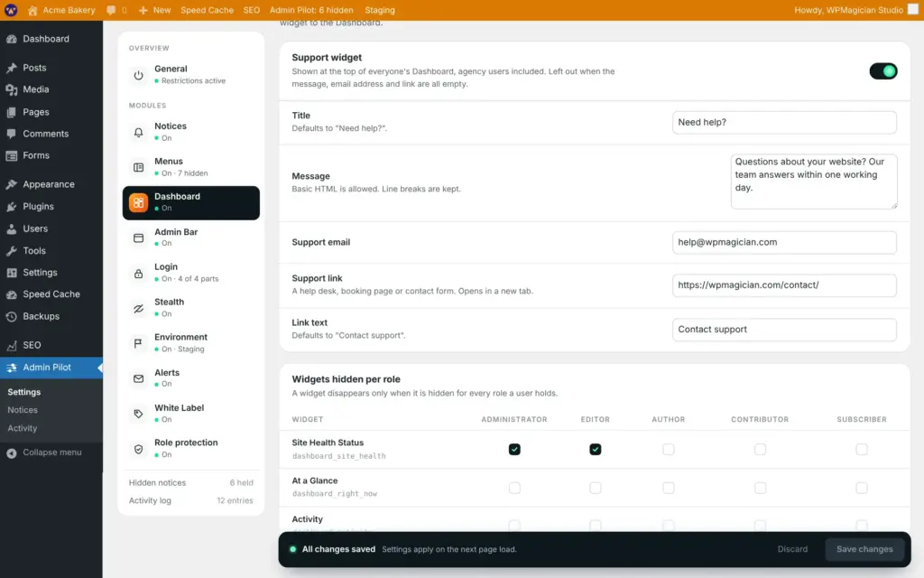
Task: Select the Role protection module
Action: 191,449
